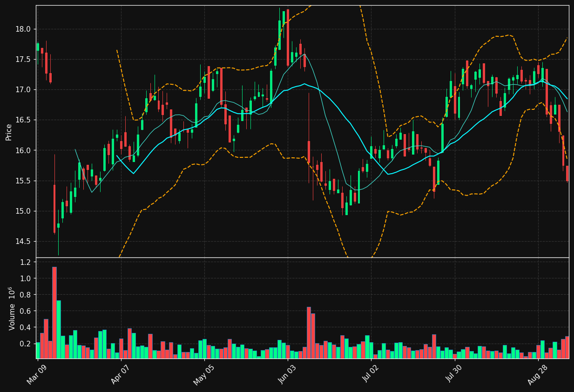Select the tall red volume bar in early June
Screen dimensions: 574x392
[309, 332]
